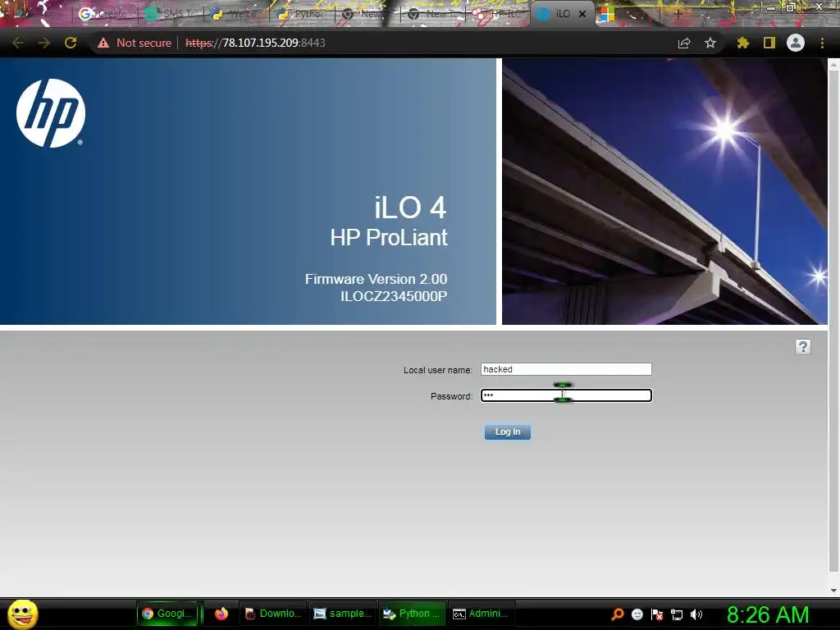
Task: Open the network tray icon
Action: [x=677, y=614]
